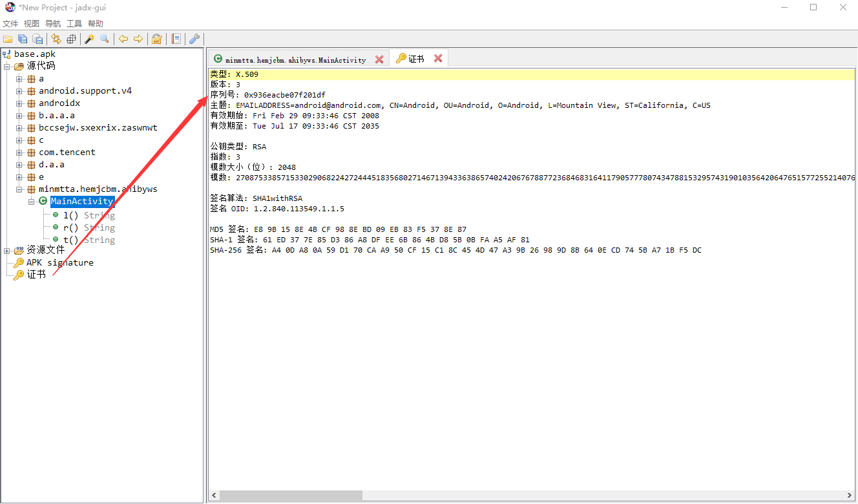Select android.support.v4 package name
This screenshot has width=858, height=504.
[x=85, y=91]
